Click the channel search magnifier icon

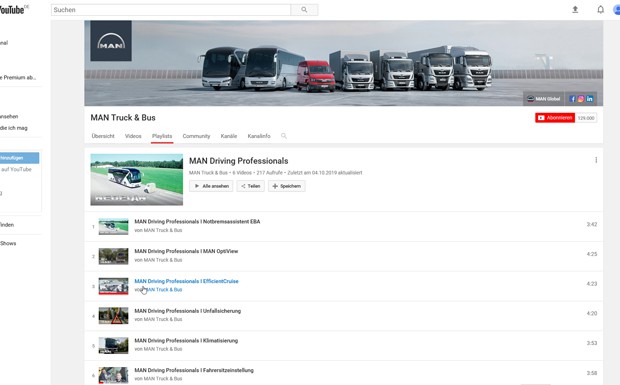(284, 136)
